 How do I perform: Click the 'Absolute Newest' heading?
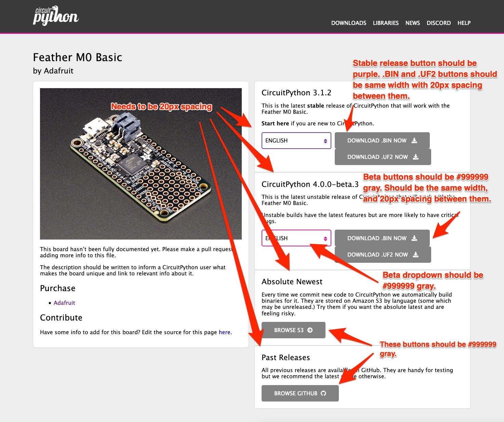pyautogui.click(x=292, y=282)
